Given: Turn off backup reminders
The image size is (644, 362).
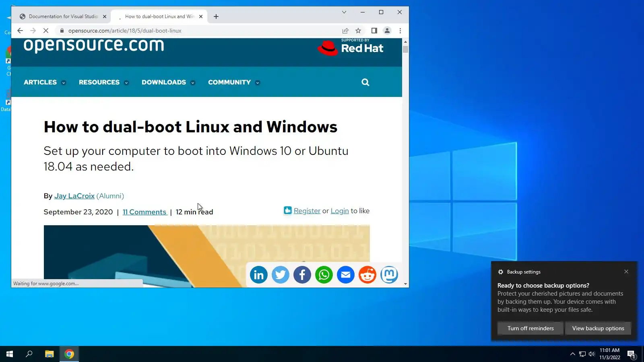Looking at the screenshot, I should click(530, 328).
